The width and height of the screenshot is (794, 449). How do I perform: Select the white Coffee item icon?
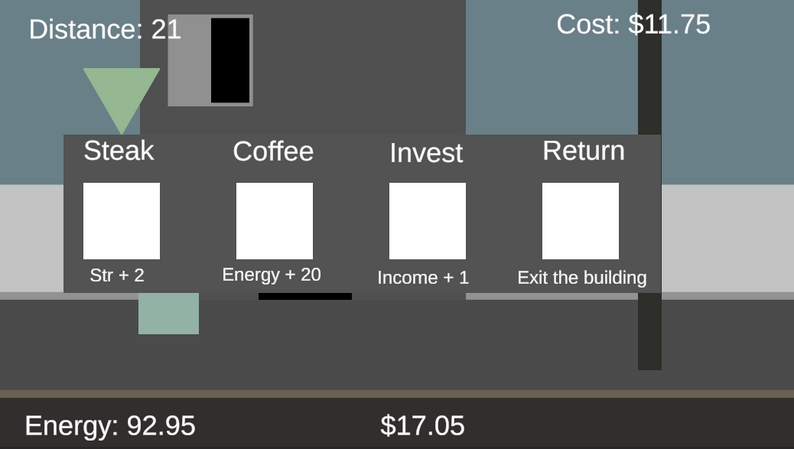(x=274, y=221)
